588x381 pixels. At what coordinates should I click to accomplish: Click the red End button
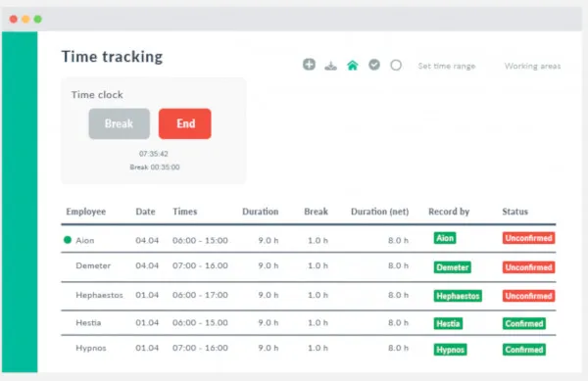(x=185, y=123)
